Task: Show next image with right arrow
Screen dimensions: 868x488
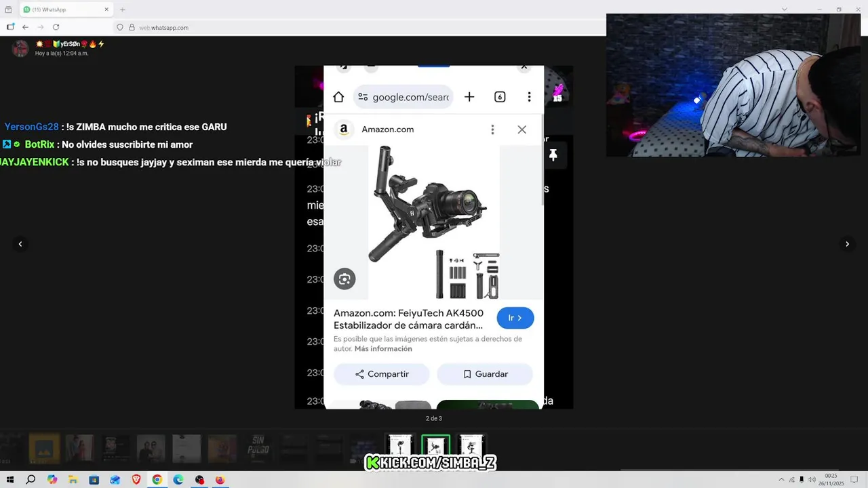Action: tap(847, 244)
